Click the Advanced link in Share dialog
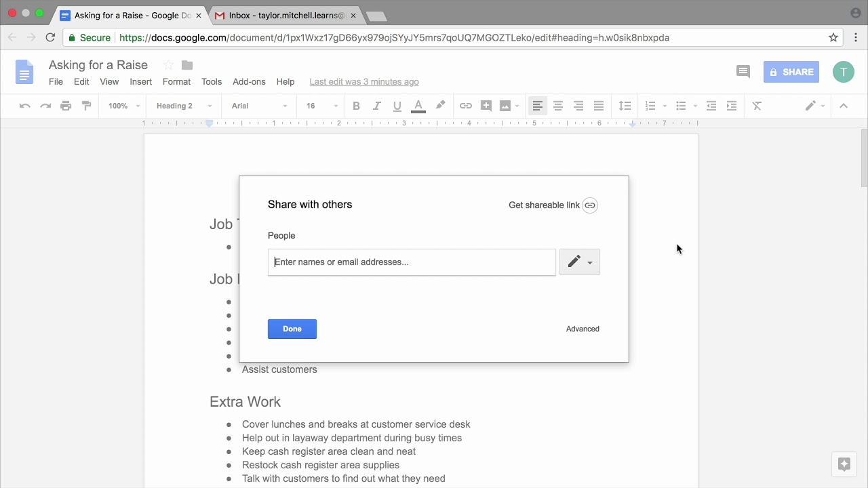This screenshot has height=488, width=868. click(x=583, y=329)
